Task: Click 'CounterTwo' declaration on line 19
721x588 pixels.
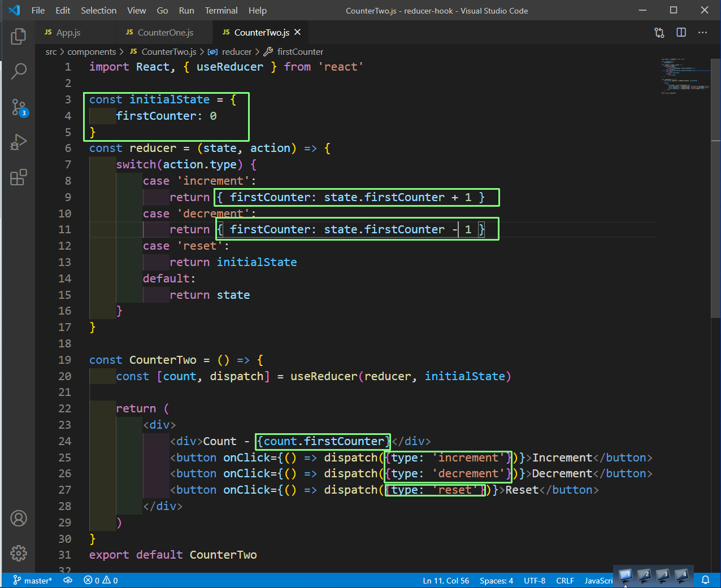Action: pyautogui.click(x=163, y=360)
